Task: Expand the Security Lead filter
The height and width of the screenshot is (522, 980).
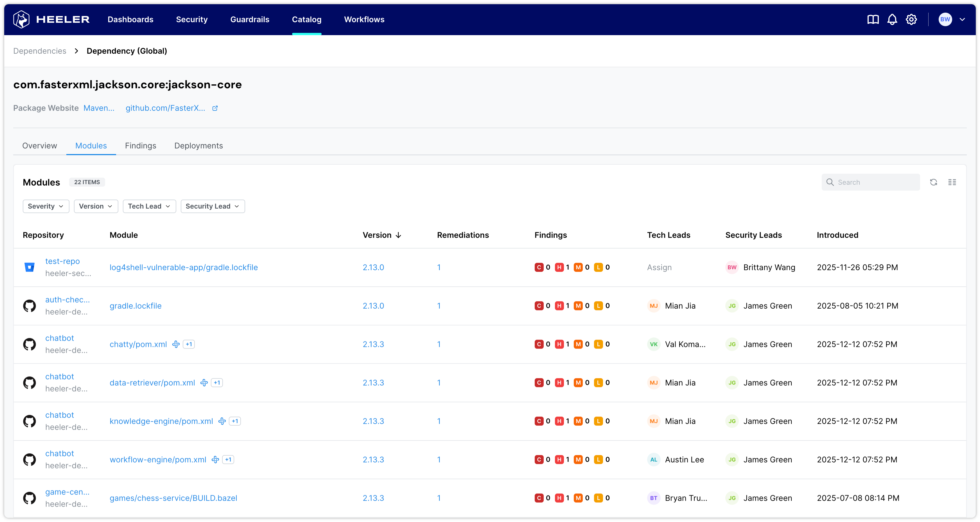Action: coord(212,206)
